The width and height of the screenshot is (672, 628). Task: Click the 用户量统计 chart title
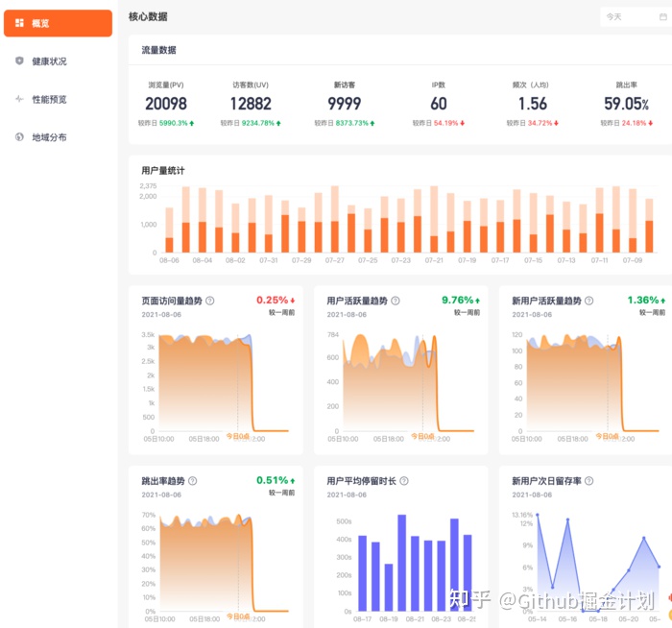pos(163,171)
